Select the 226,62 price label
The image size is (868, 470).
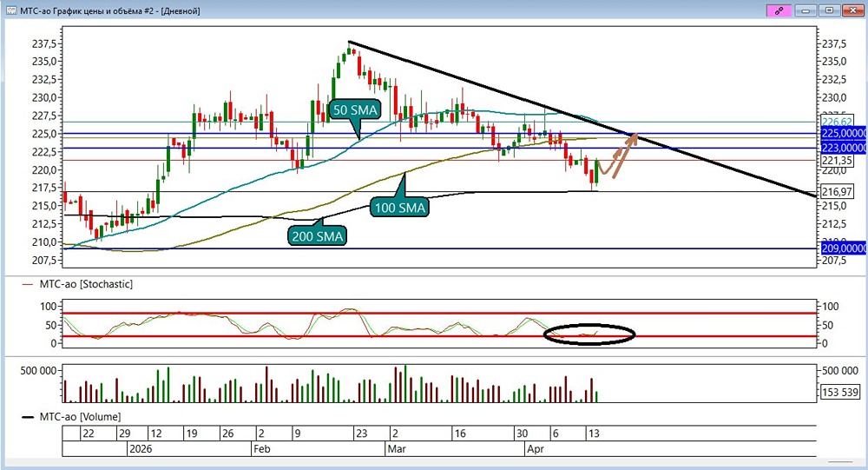point(837,122)
